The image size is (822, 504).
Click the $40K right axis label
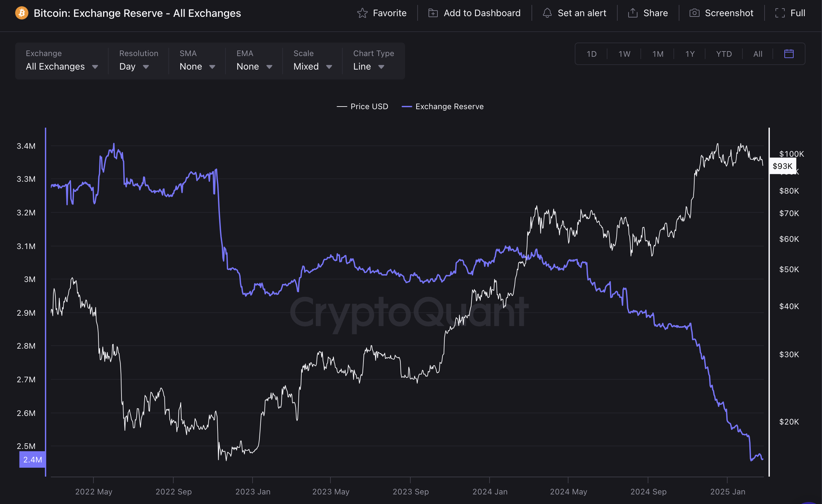tap(789, 306)
